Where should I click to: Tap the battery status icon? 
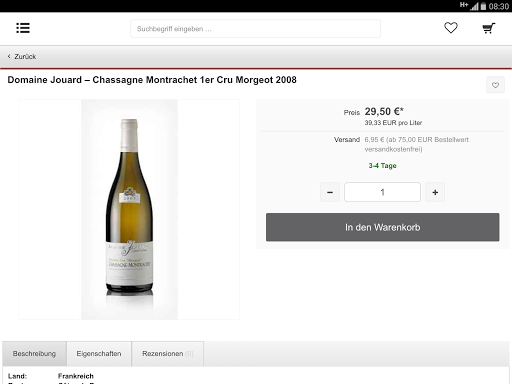pos(483,6)
